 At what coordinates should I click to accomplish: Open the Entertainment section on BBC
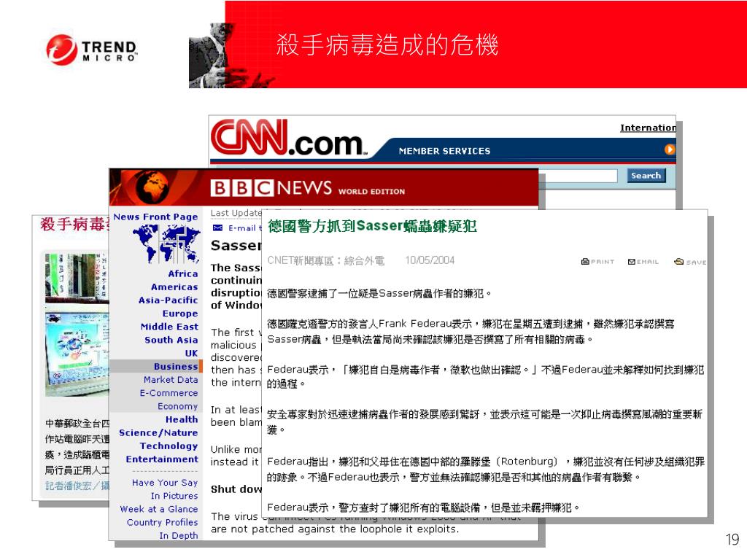click(x=162, y=459)
